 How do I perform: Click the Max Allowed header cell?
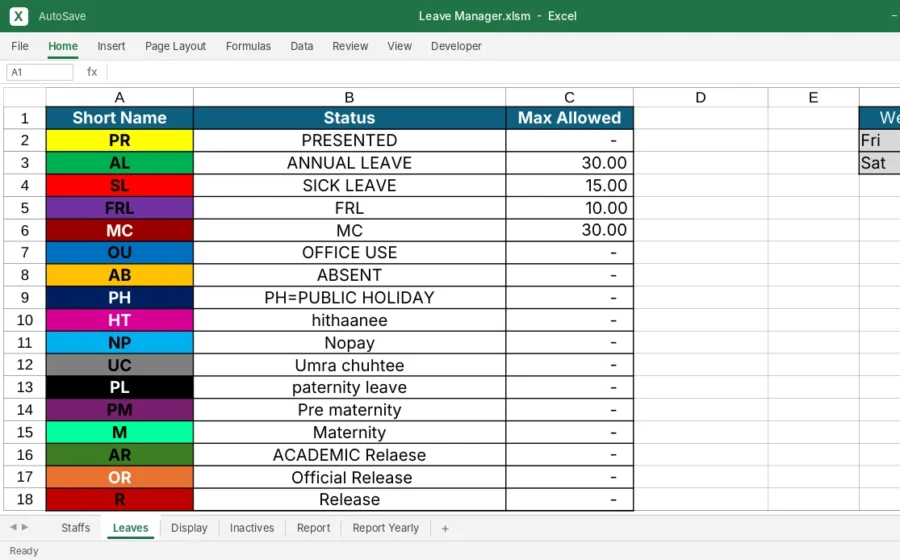[569, 118]
